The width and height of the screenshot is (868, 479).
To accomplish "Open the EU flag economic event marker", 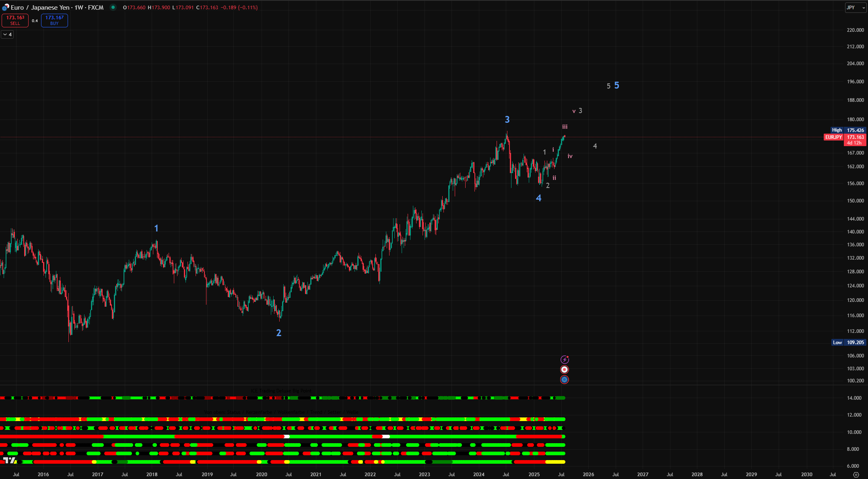I will click(x=565, y=380).
